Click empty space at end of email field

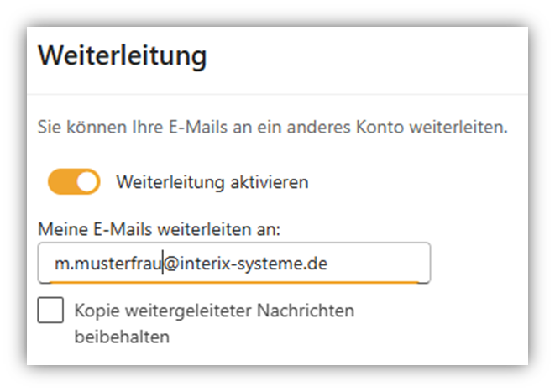pos(379,263)
